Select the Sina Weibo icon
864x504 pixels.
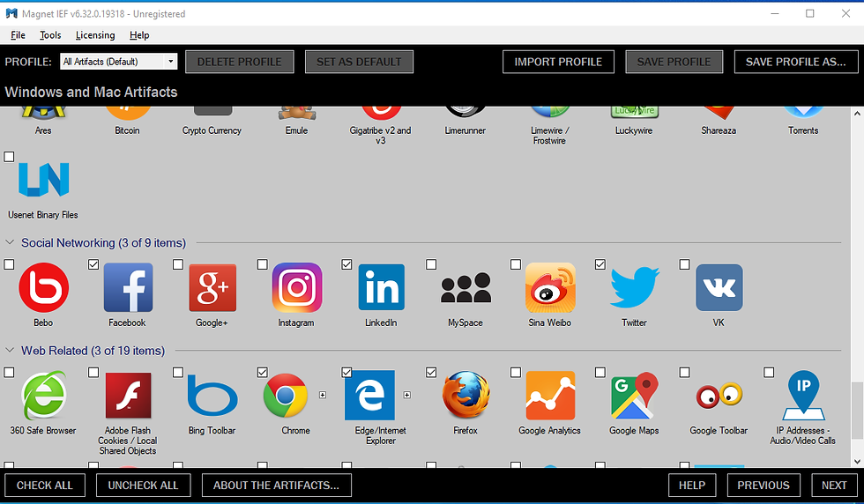(x=550, y=287)
